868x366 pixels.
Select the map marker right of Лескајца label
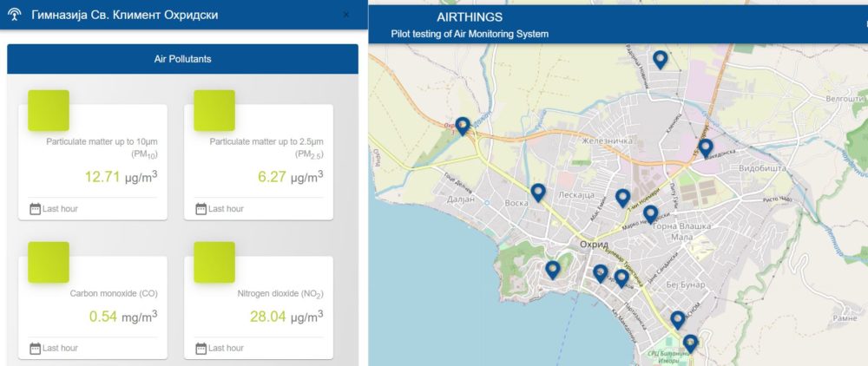[x=622, y=198]
